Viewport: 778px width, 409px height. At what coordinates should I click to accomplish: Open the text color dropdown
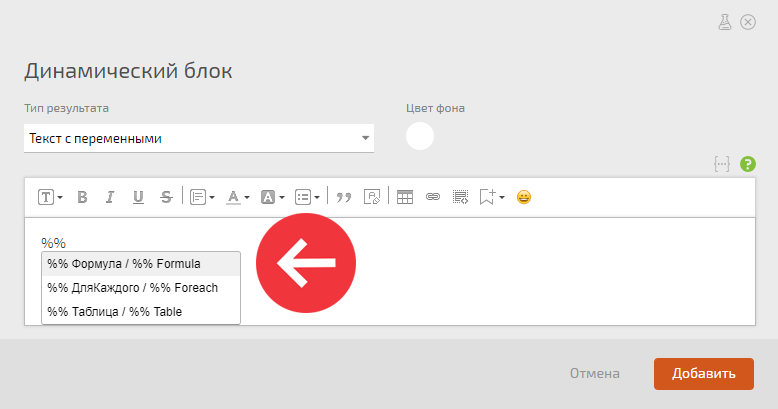237,197
